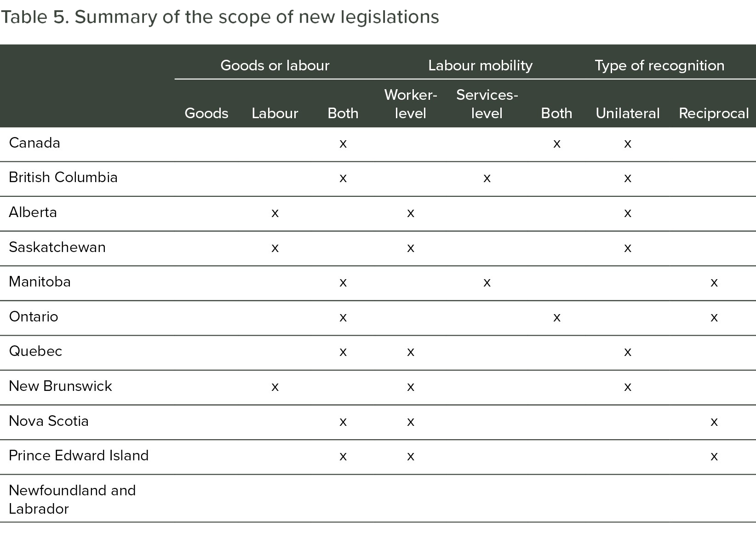Click the 'Services-level' column header
The width and height of the screenshot is (756, 533).
(487, 104)
